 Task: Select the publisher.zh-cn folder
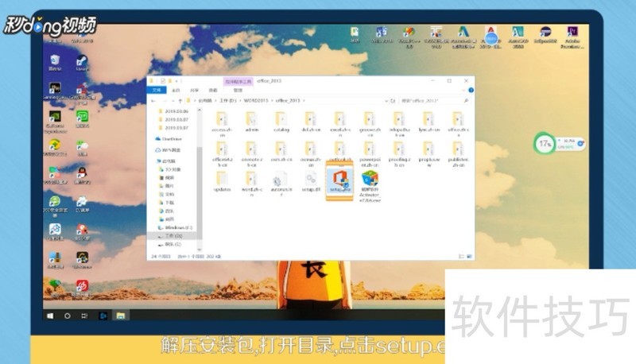coord(458,154)
